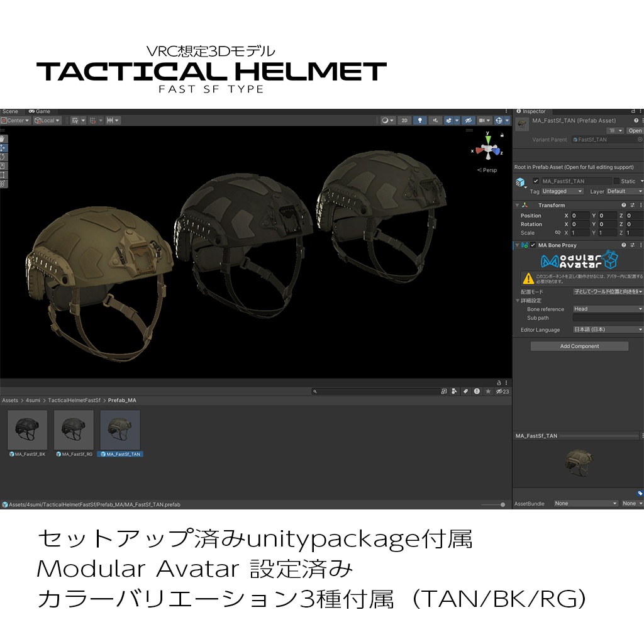
Task: Switch to the Game view tab
Action: pos(40,111)
